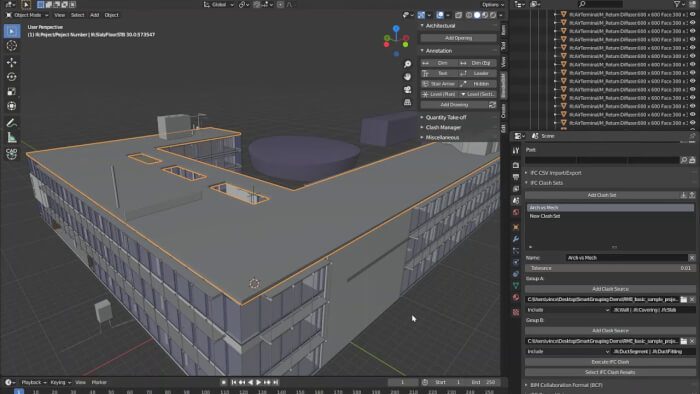
Task: Toggle visibility of last IfcAirTerminal item
Action: (692, 123)
